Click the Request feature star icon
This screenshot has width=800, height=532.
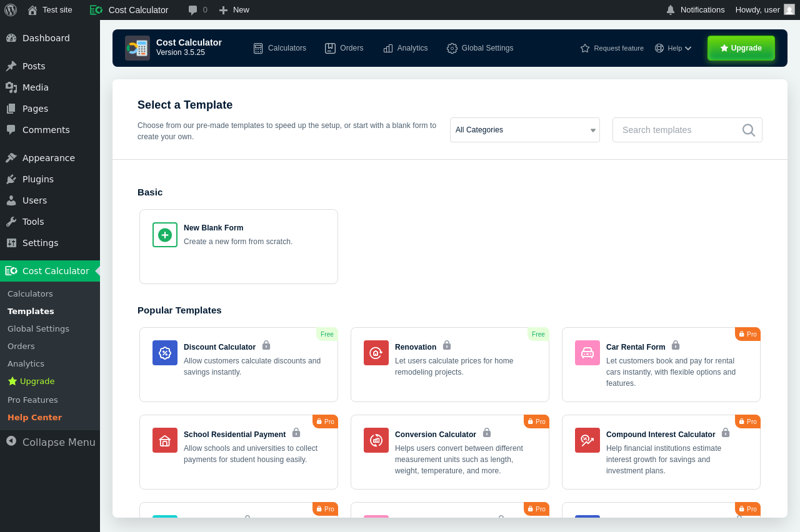pos(585,48)
